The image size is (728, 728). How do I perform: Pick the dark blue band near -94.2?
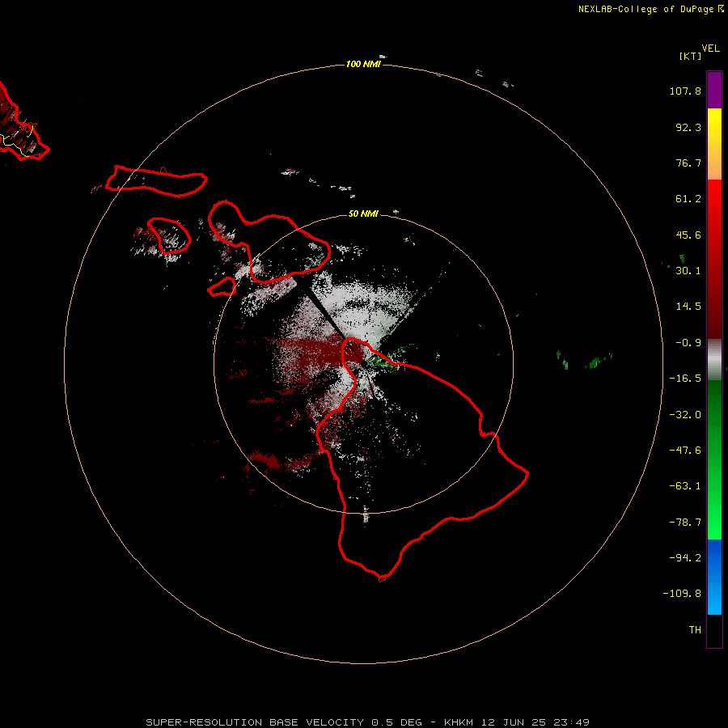(714, 557)
